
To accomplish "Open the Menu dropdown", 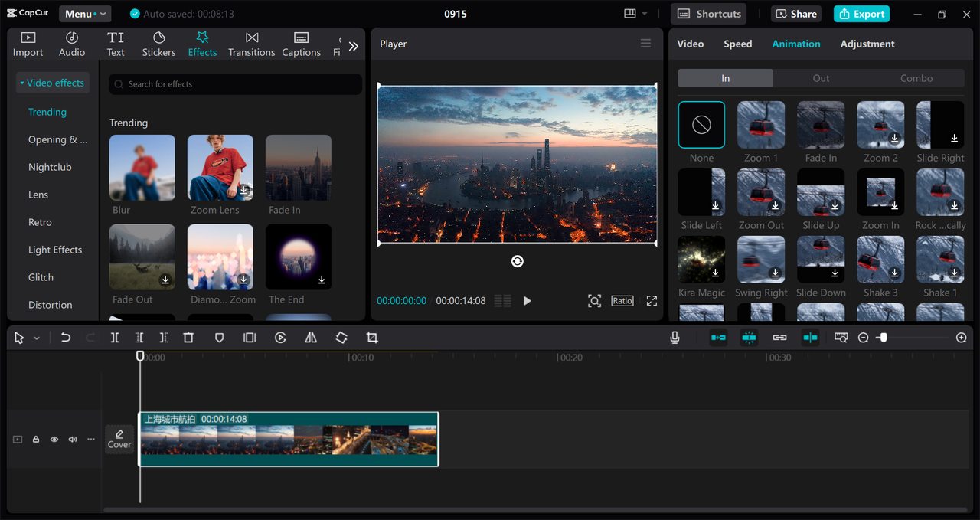I will (x=85, y=14).
